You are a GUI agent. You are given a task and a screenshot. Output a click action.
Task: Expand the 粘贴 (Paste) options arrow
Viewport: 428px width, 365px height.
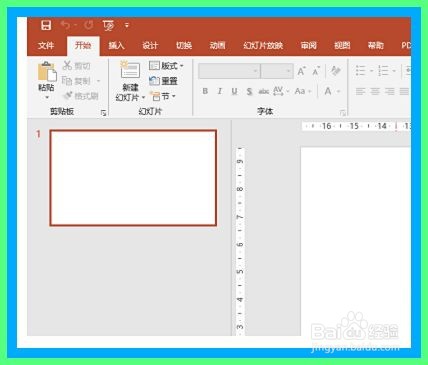tap(47, 97)
